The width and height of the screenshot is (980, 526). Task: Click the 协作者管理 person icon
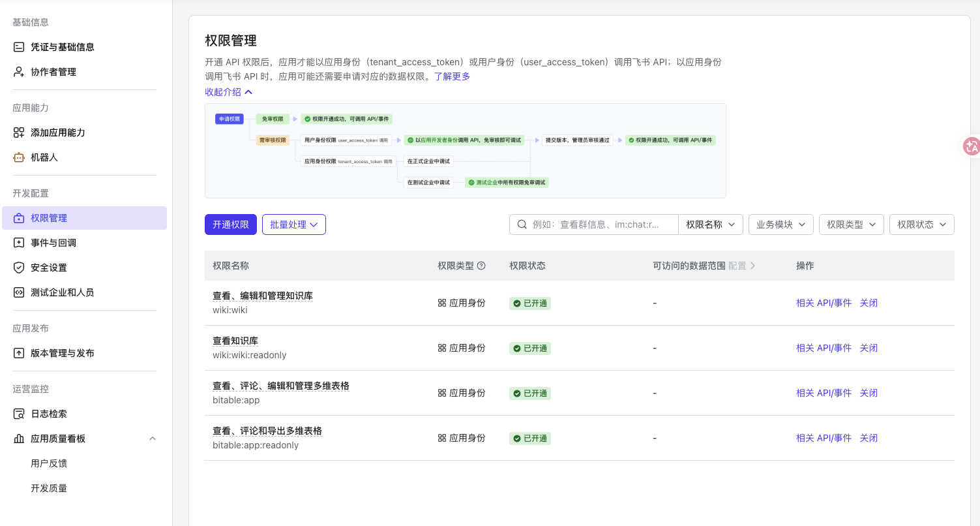(x=19, y=72)
